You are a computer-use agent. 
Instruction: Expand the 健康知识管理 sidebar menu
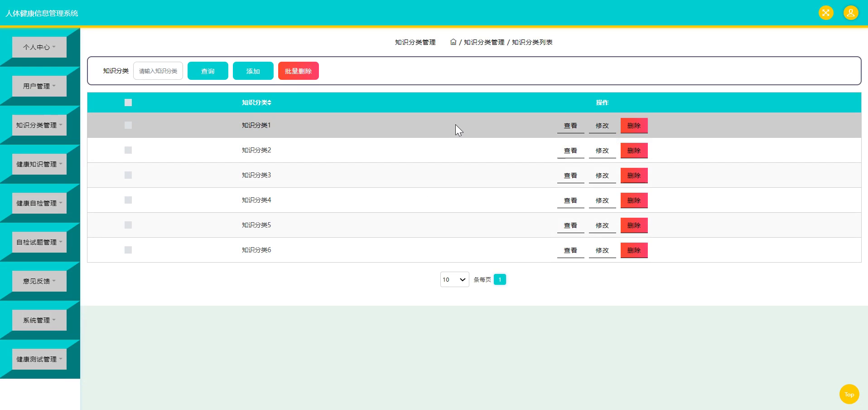click(x=39, y=164)
